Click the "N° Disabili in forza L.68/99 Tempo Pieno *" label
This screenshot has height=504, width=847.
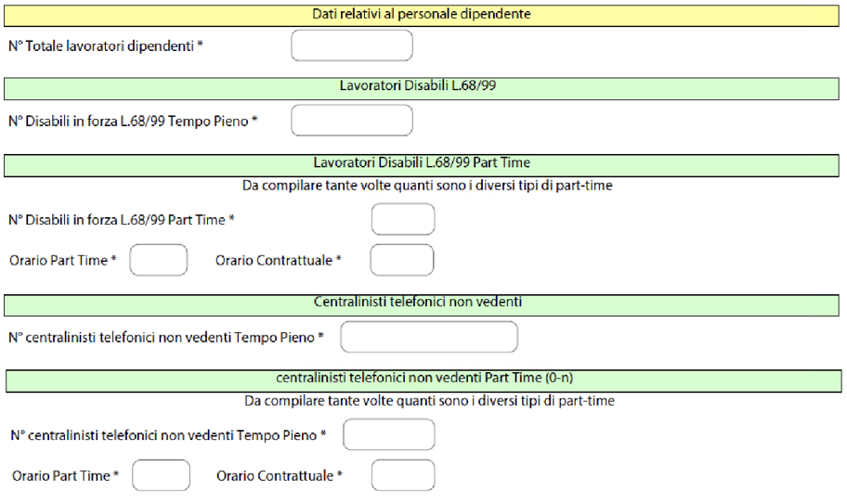coord(133,121)
